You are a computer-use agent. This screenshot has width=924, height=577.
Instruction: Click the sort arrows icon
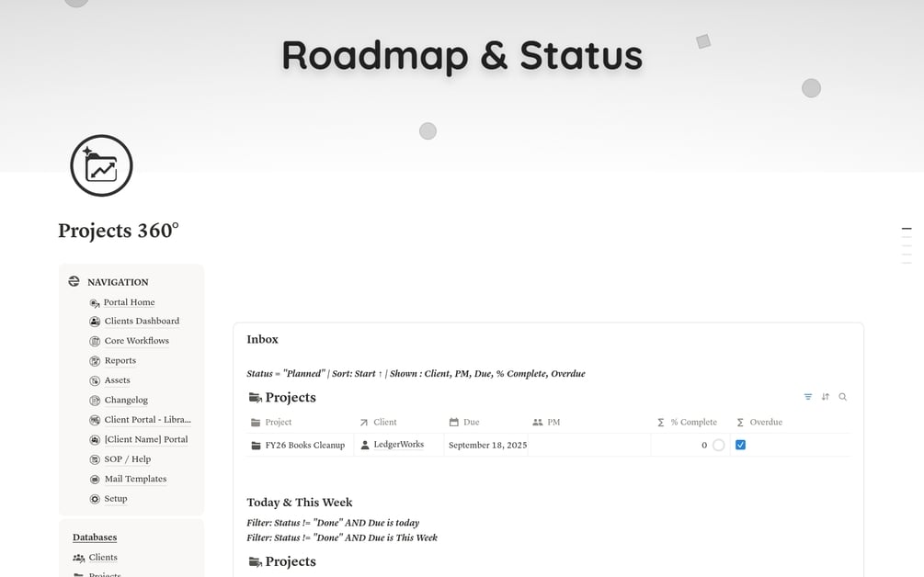pyautogui.click(x=826, y=397)
